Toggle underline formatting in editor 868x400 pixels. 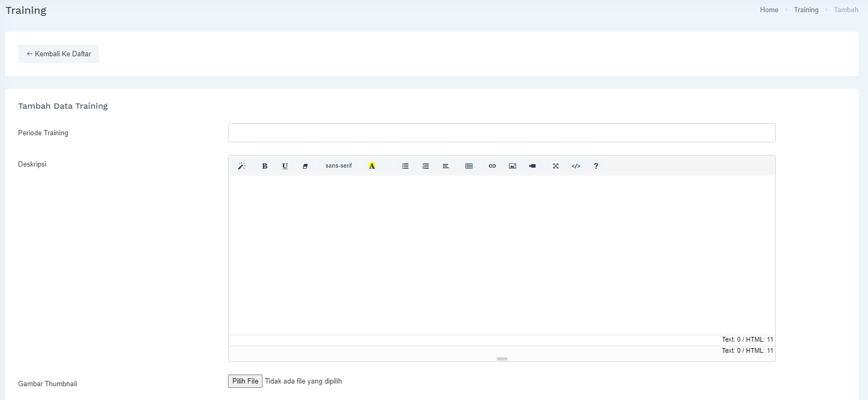[x=285, y=166]
